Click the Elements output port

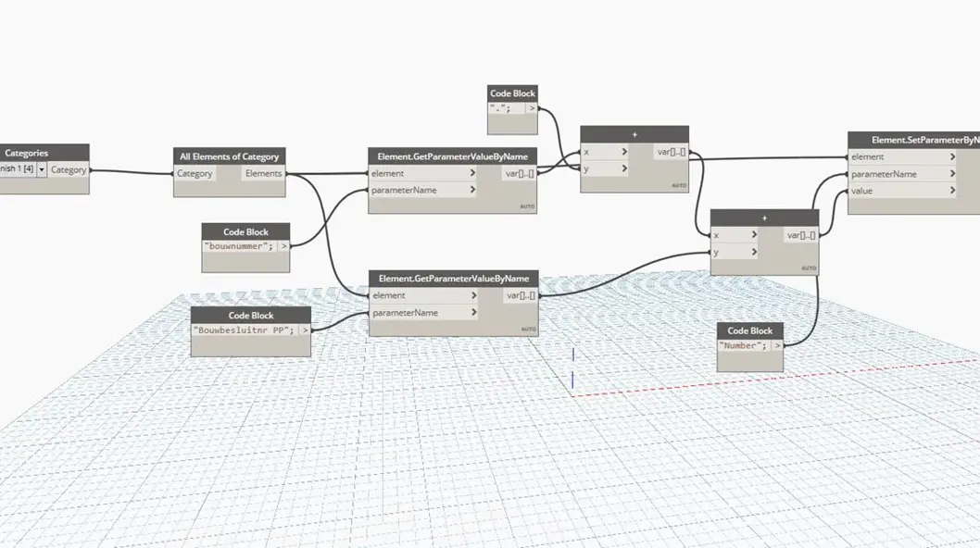point(264,174)
